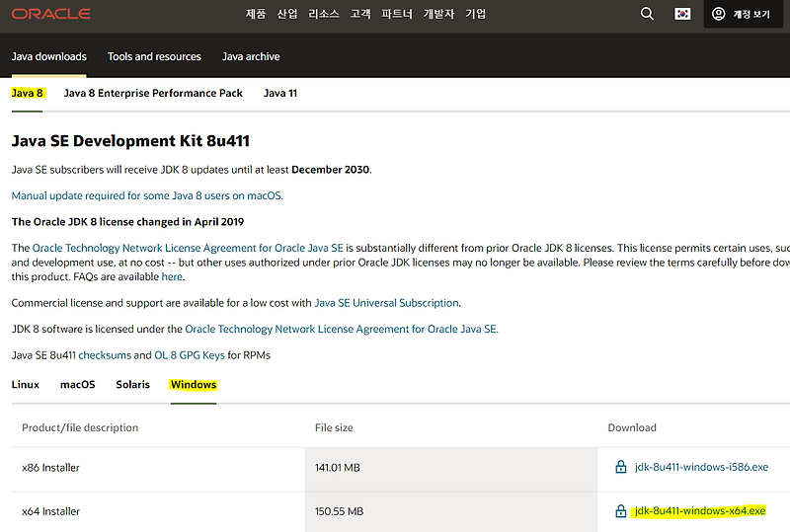Click the Korean flag country selector
This screenshot has height=532, width=790.
click(x=682, y=14)
